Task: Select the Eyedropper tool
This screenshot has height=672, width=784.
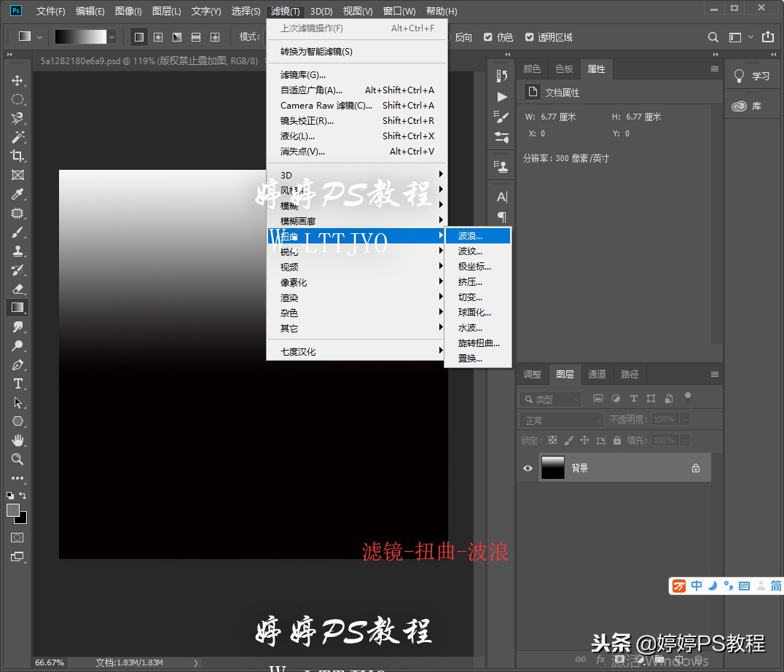Action: coord(17,194)
